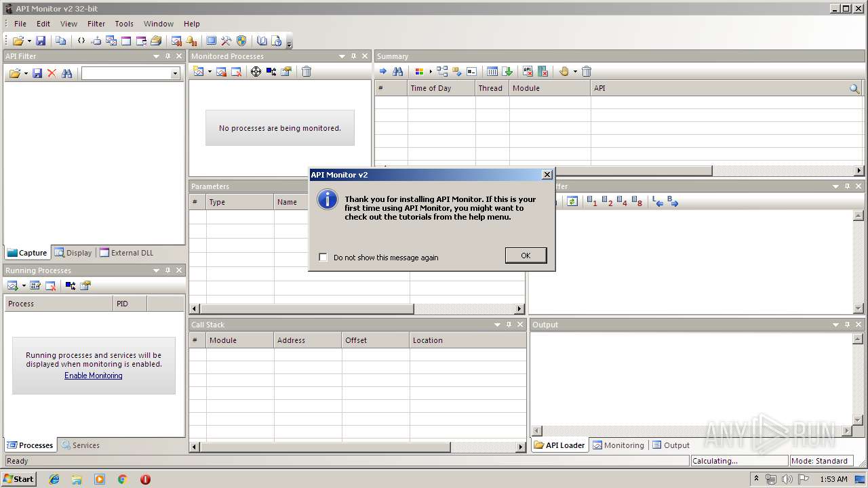Click the blue arrow icon in Summary toolbar
The image size is (868, 488).
(x=383, y=71)
